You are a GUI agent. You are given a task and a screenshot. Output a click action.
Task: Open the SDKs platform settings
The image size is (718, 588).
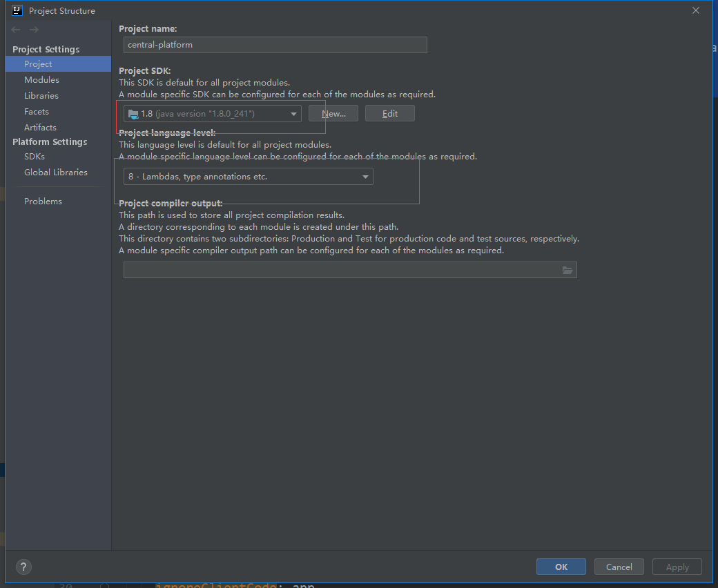(34, 156)
